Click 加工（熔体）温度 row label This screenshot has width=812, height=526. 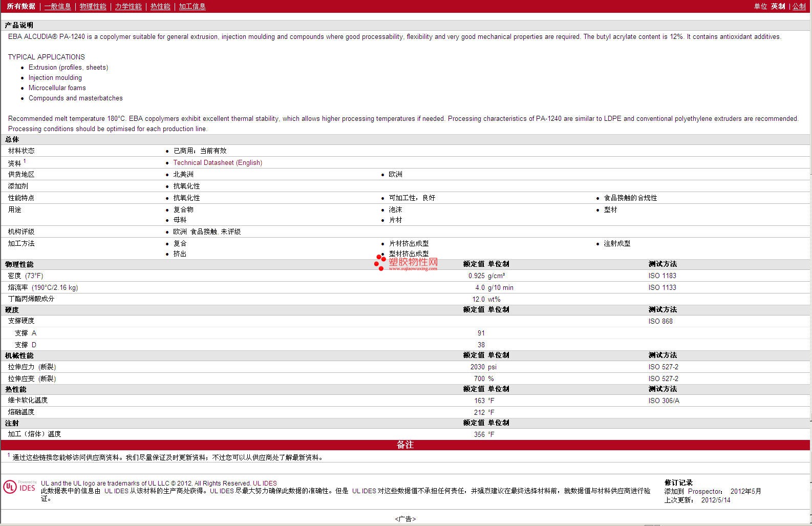tap(34, 434)
